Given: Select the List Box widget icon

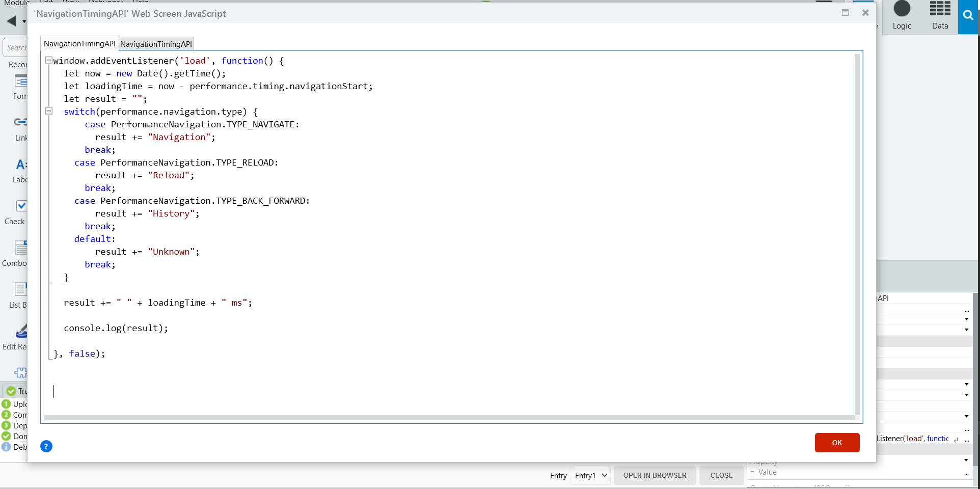Looking at the screenshot, I should (x=20, y=289).
